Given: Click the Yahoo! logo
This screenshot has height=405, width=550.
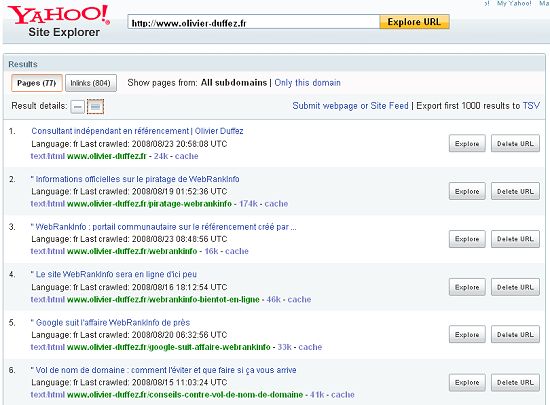Looking at the screenshot, I should (x=59, y=15).
